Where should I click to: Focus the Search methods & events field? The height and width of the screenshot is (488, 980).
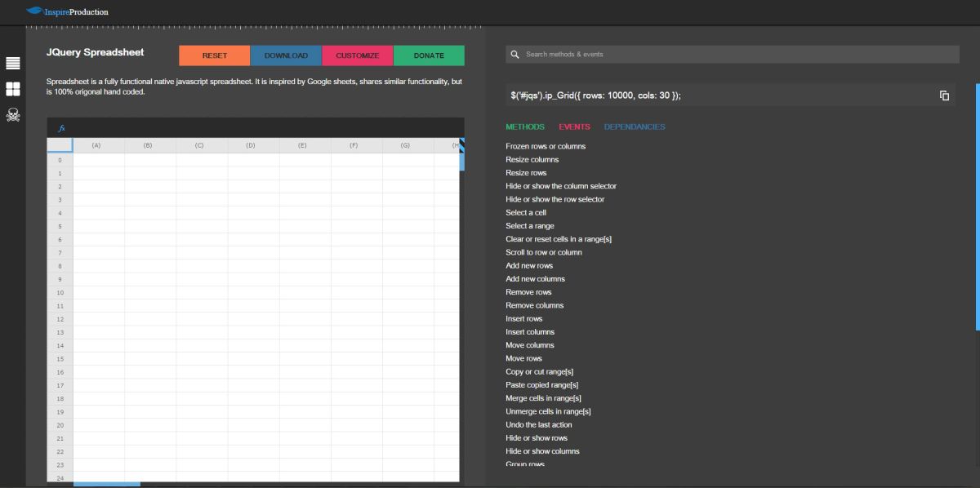[x=732, y=55]
